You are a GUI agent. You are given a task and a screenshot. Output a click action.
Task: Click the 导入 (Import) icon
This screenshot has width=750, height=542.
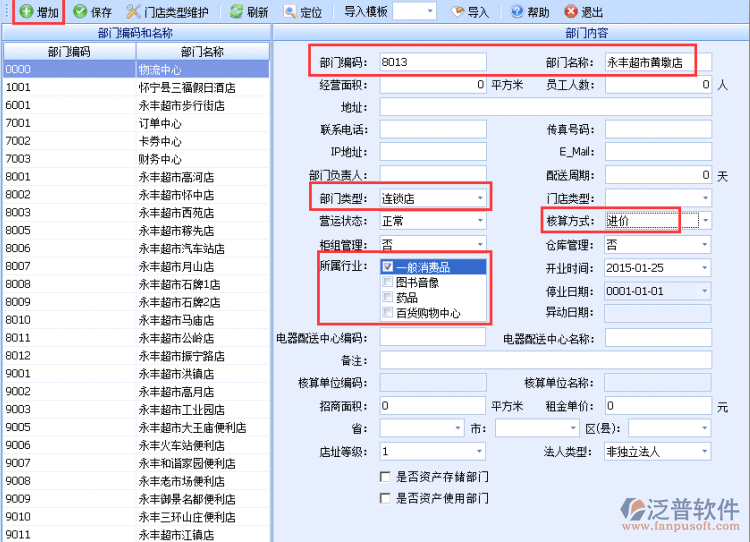(457, 12)
